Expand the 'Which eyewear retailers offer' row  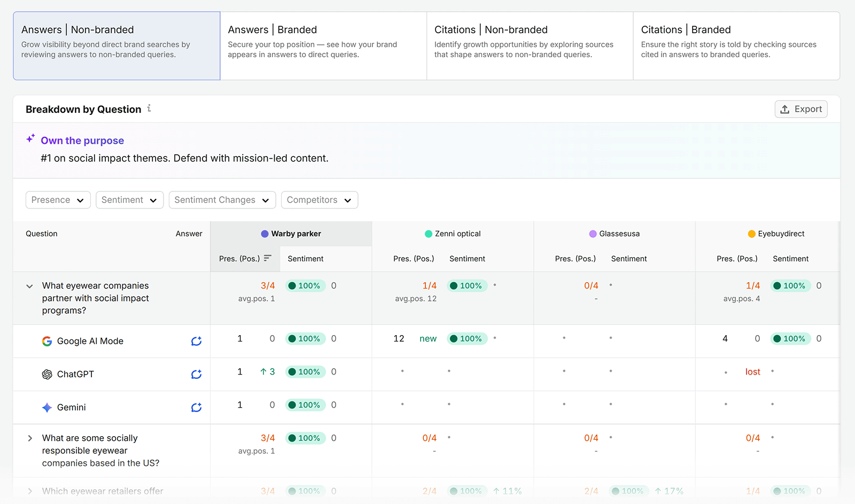pyautogui.click(x=29, y=491)
